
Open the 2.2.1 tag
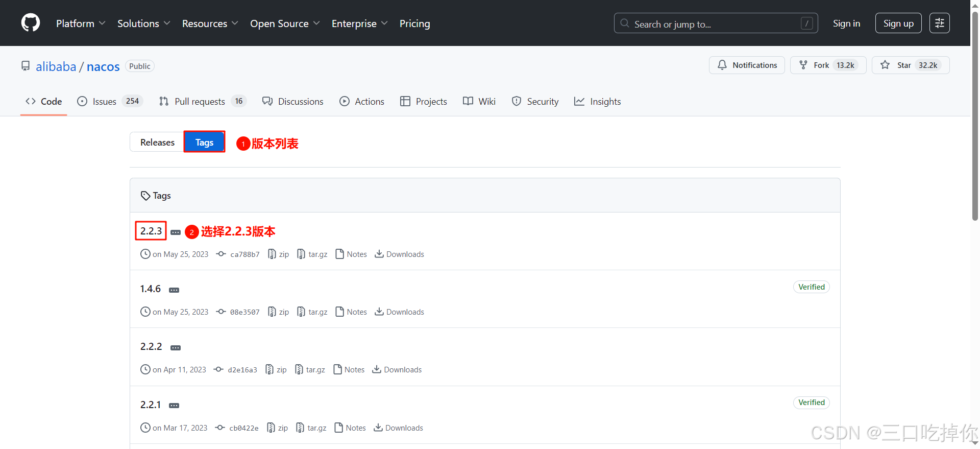(x=151, y=405)
